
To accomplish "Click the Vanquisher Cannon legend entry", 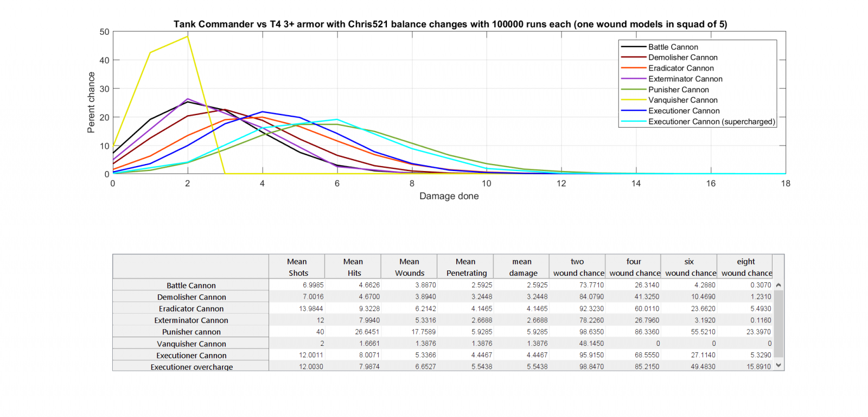I will [x=682, y=100].
